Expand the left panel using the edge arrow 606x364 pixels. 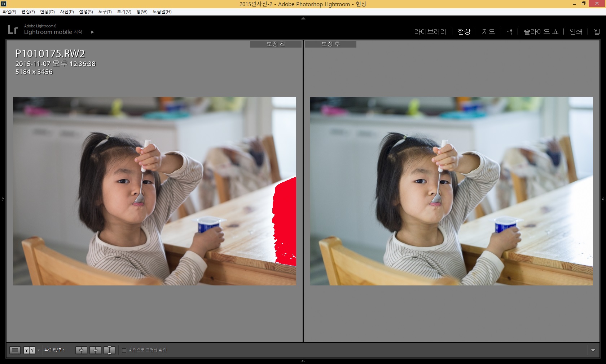pyautogui.click(x=3, y=199)
